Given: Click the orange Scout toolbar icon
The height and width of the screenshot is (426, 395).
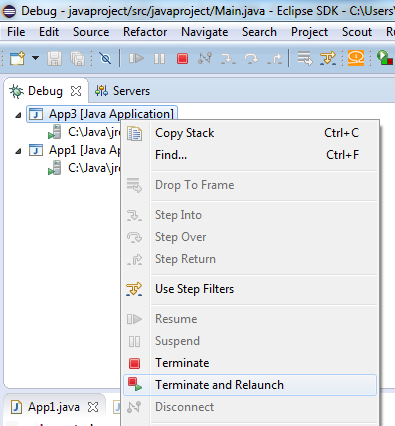Looking at the screenshot, I should (x=356, y=58).
